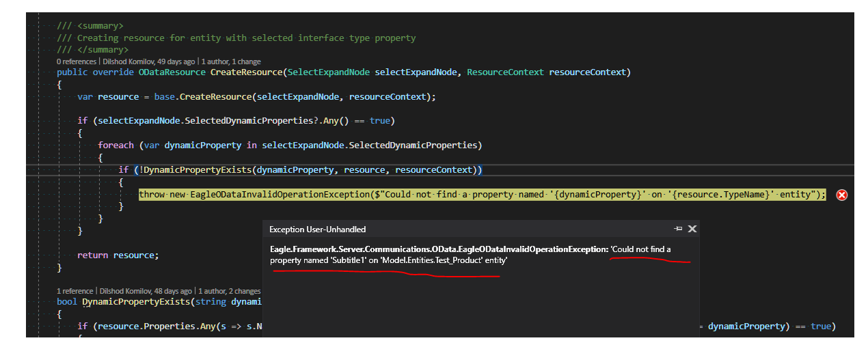The image size is (868, 347).
Task: Click the red exception error icon
Action: point(842,195)
